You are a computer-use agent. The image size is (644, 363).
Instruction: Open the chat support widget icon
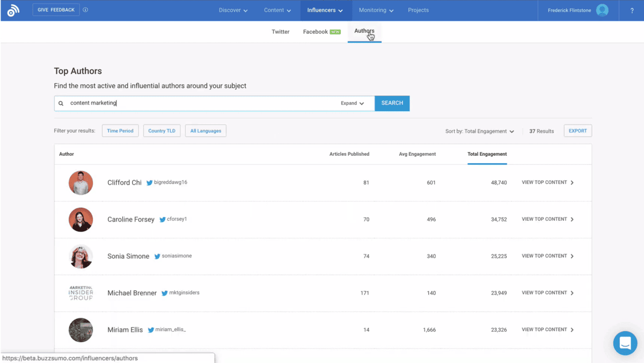coord(625,343)
